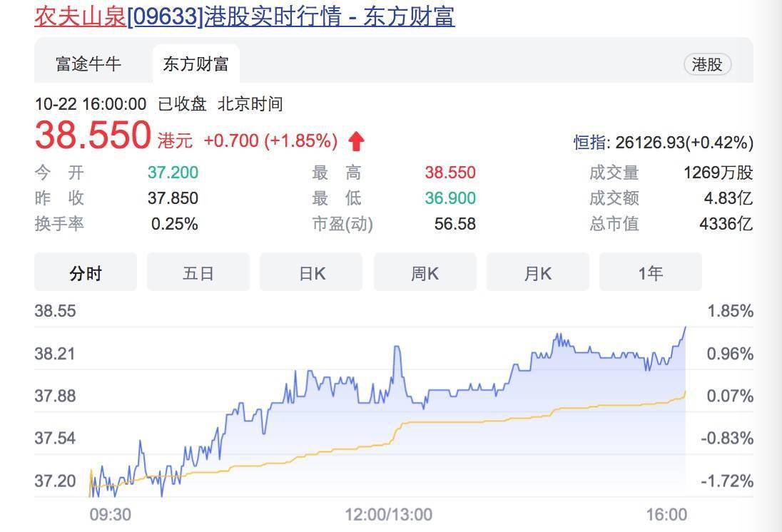Open the 分时 intraday chart view

(85, 272)
